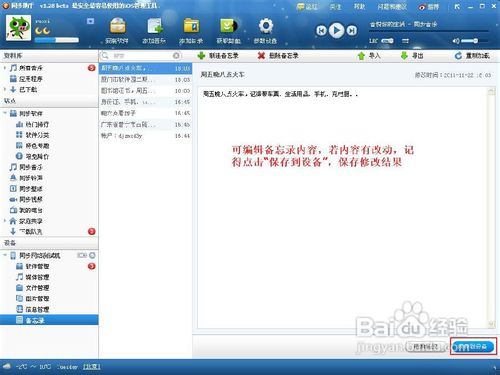The image size is (500, 375).
Task: Click the memo search input field
Action: [142, 56]
